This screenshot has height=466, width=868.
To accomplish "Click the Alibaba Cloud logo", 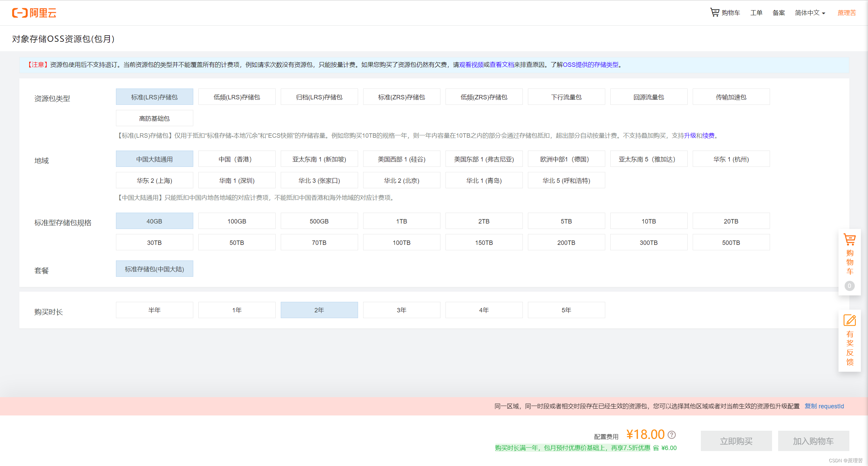I will [x=34, y=13].
